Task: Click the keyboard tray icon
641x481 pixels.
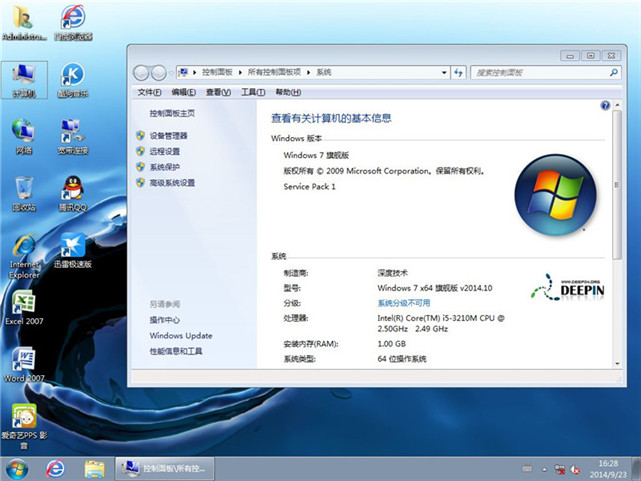Action: pyautogui.click(x=527, y=469)
